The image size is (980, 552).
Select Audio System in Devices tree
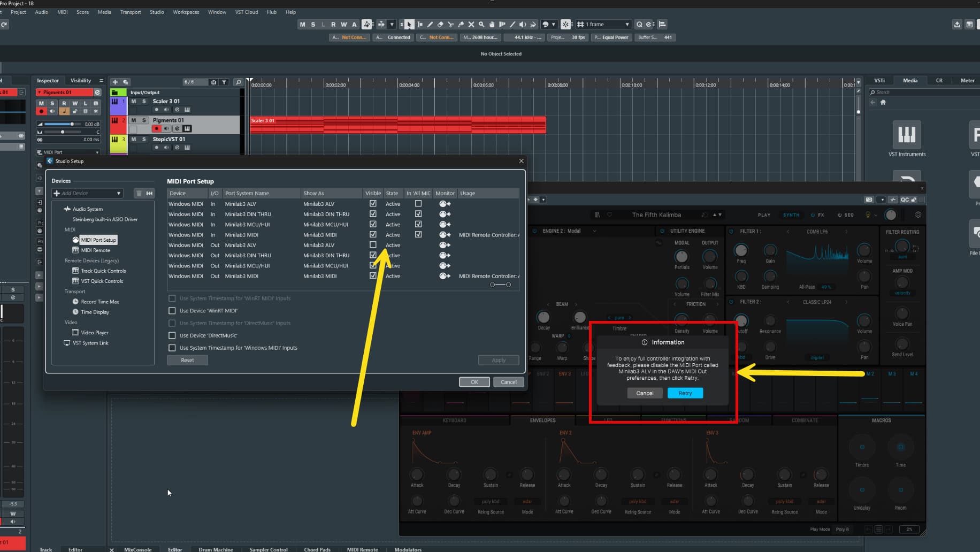tap(88, 209)
